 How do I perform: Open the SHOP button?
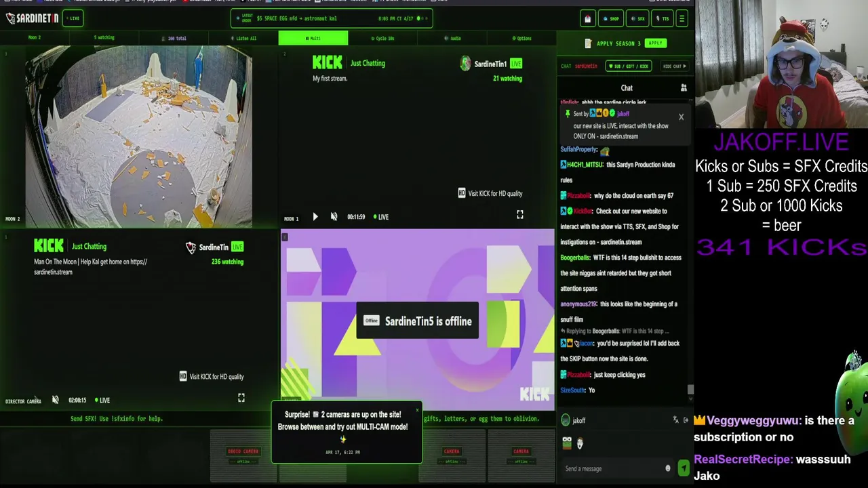[x=611, y=19]
